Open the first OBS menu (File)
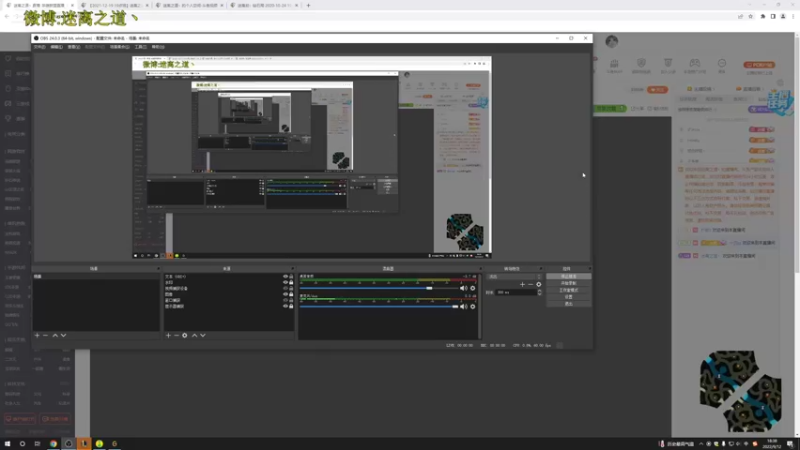Image resolution: width=800 pixels, height=450 pixels. [x=39, y=47]
